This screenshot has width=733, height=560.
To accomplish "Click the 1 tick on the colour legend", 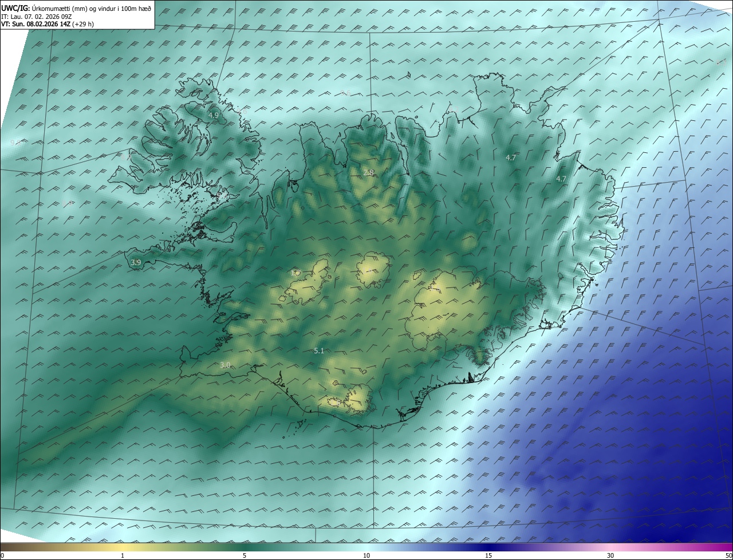I will pyautogui.click(x=123, y=555).
